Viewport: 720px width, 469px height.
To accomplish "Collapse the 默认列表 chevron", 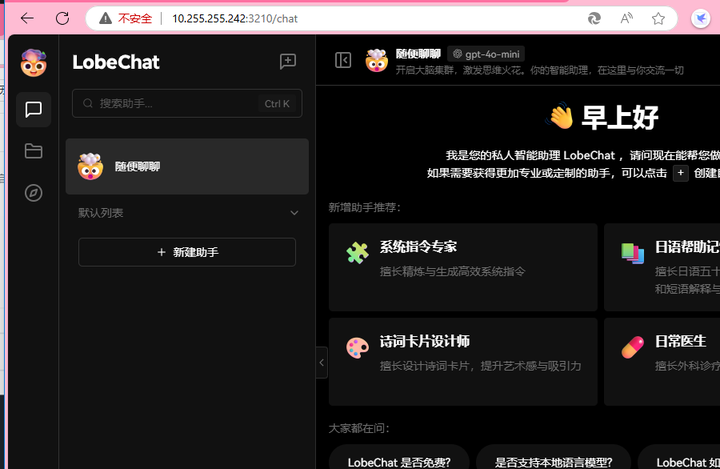I will (x=294, y=213).
